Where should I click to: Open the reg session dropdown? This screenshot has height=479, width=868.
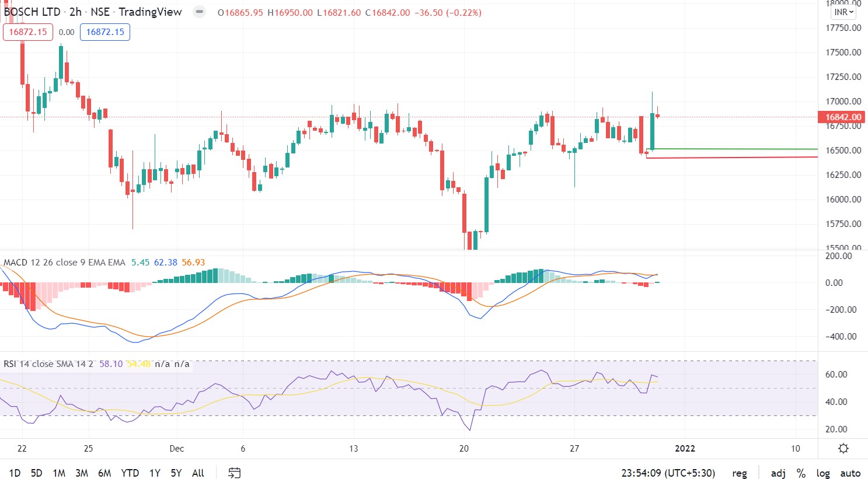click(740, 473)
